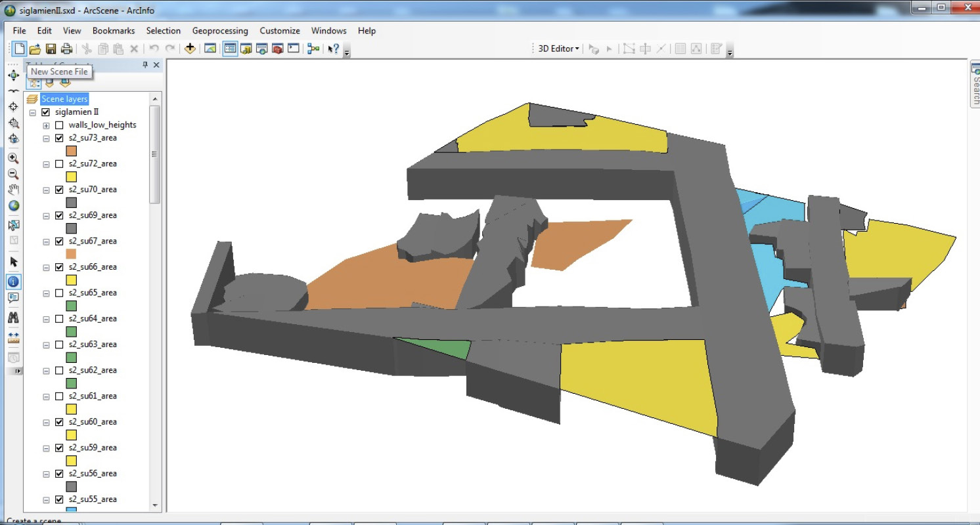Image resolution: width=980 pixels, height=525 pixels.
Task: Select the Measure ruler tool
Action: coord(13,338)
